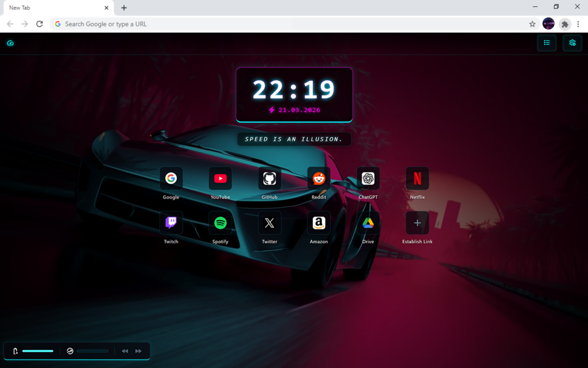The width and height of the screenshot is (588, 368).
Task: Click the address bar search field
Action: [287, 24]
